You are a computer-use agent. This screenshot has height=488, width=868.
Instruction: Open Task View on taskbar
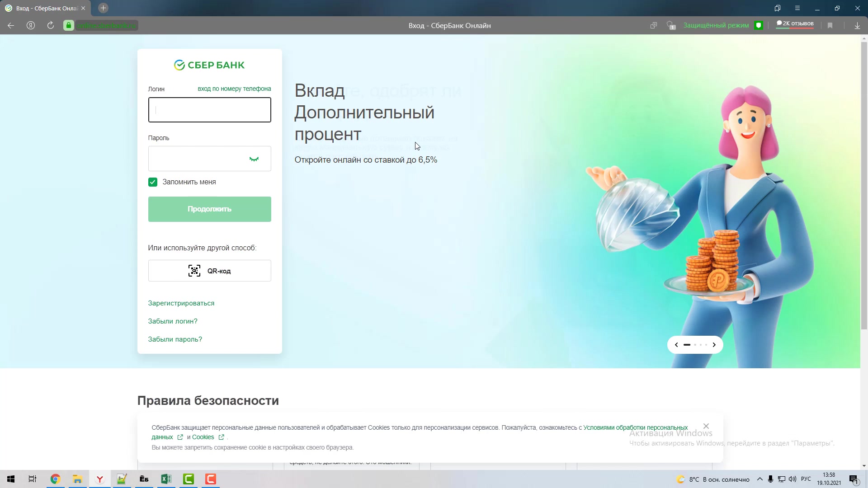pos(33,479)
